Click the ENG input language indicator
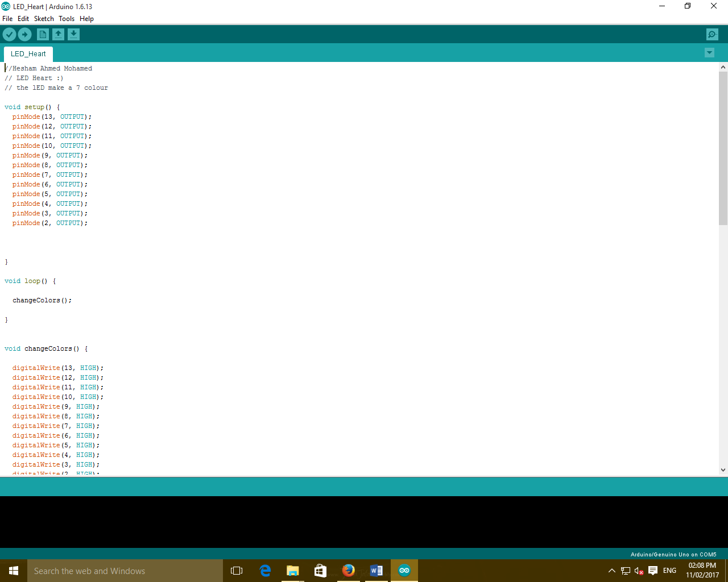728x582 pixels. pos(670,571)
